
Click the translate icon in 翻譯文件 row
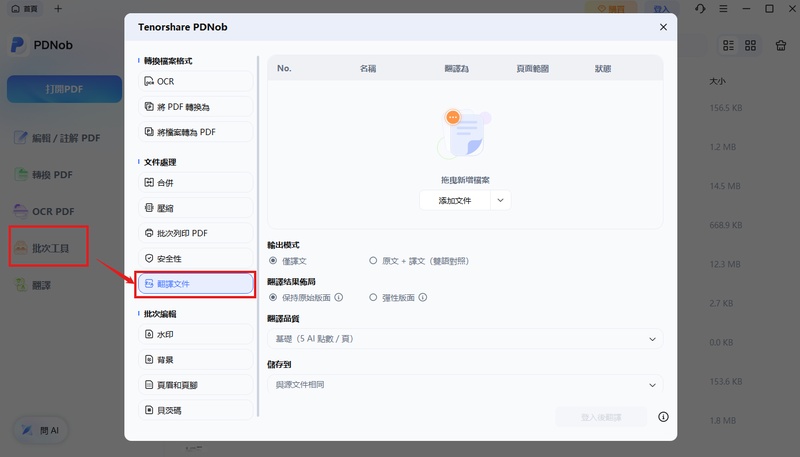pyautogui.click(x=149, y=284)
